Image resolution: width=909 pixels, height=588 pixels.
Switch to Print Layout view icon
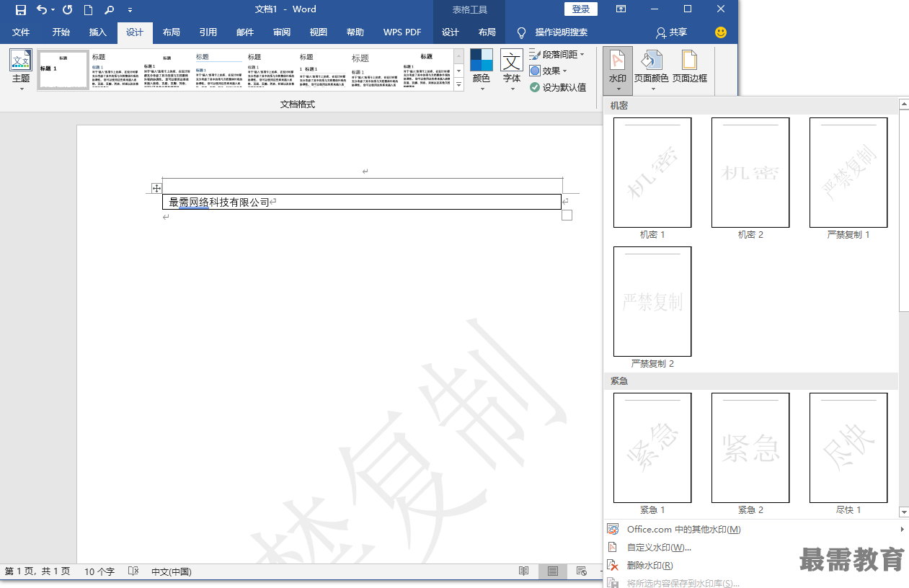552,571
